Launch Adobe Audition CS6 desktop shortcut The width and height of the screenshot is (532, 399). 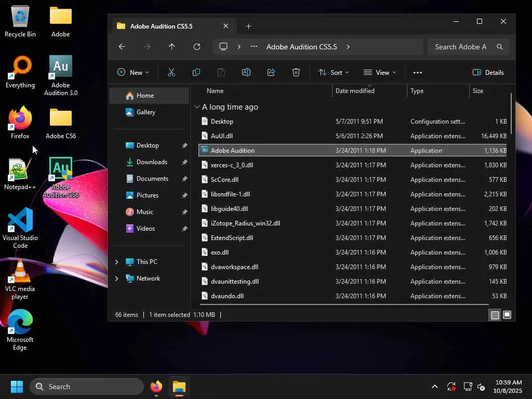(x=61, y=177)
